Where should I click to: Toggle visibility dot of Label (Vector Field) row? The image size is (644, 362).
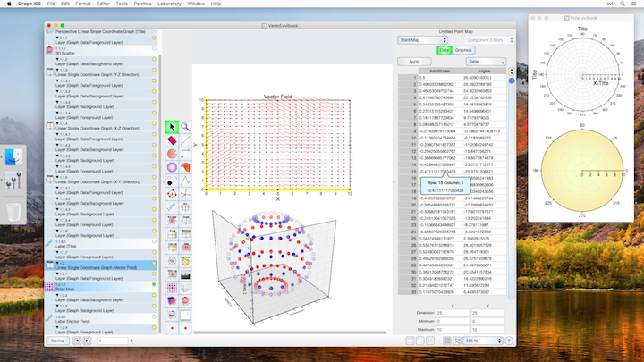[154, 316]
